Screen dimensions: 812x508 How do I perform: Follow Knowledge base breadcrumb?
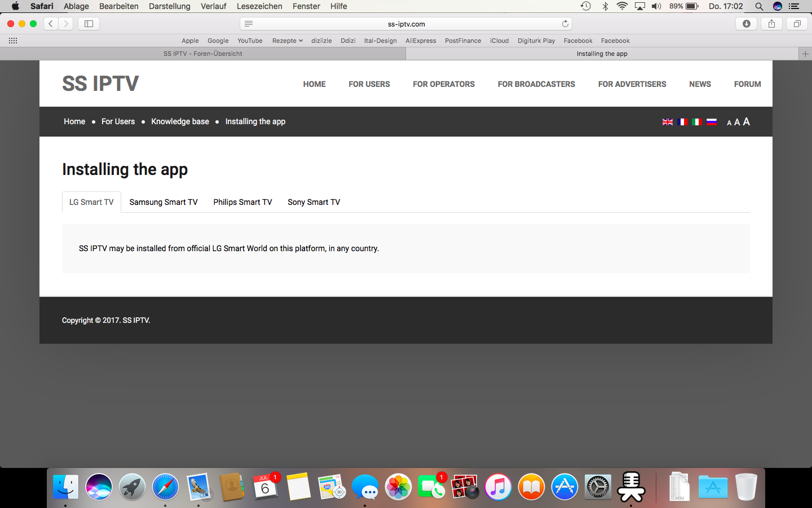(180, 121)
